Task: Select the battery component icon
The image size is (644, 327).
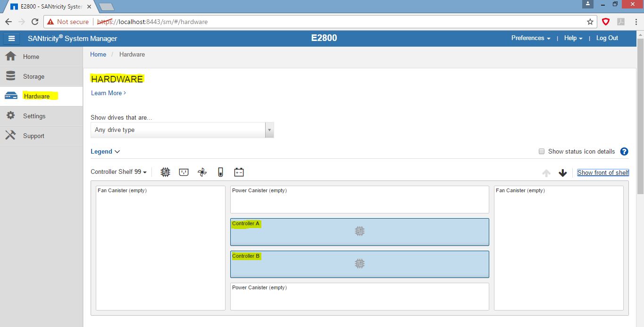Action: tap(239, 172)
